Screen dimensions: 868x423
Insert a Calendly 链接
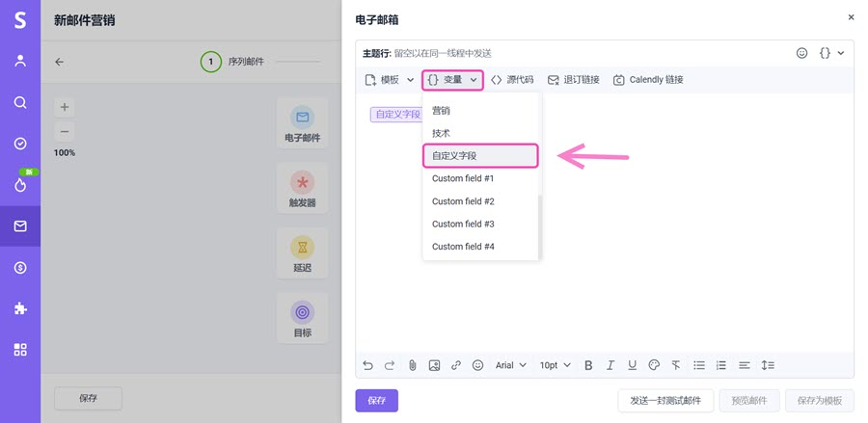(648, 80)
